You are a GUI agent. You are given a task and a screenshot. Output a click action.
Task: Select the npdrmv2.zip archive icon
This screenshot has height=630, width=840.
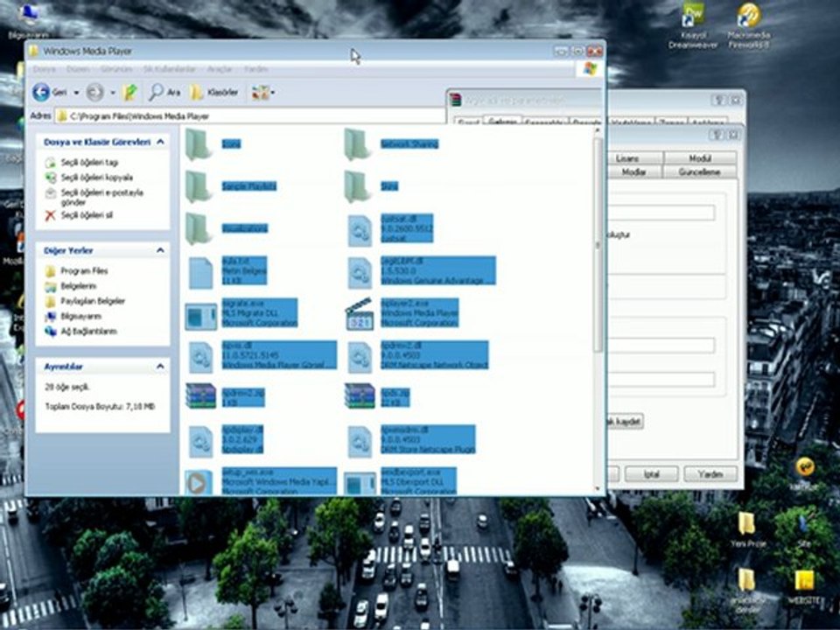point(201,395)
